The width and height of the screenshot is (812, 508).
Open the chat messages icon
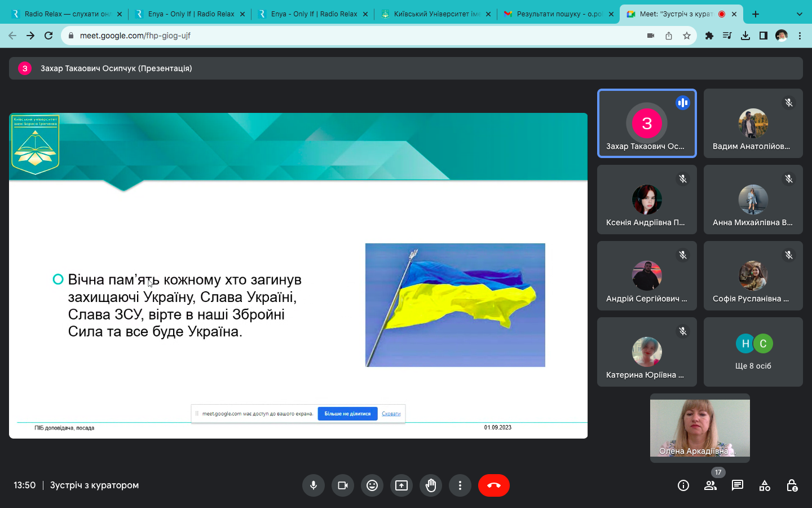[x=738, y=485]
